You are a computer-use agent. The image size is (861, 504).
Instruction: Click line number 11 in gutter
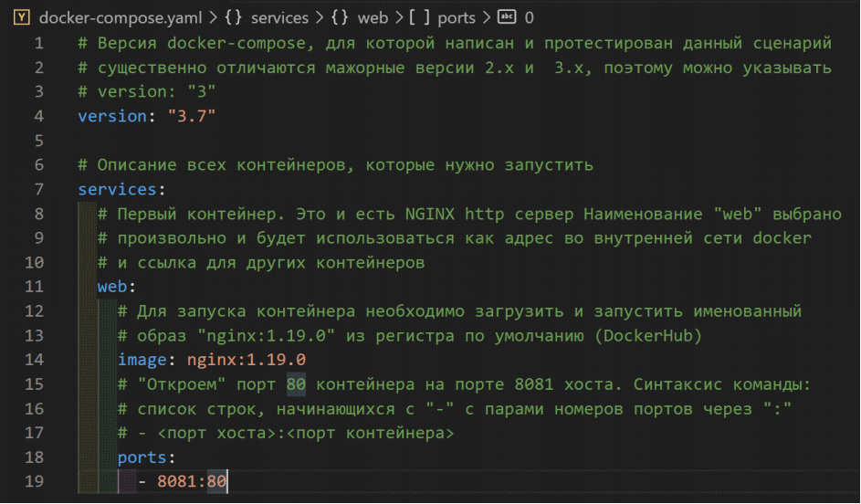pyautogui.click(x=34, y=287)
